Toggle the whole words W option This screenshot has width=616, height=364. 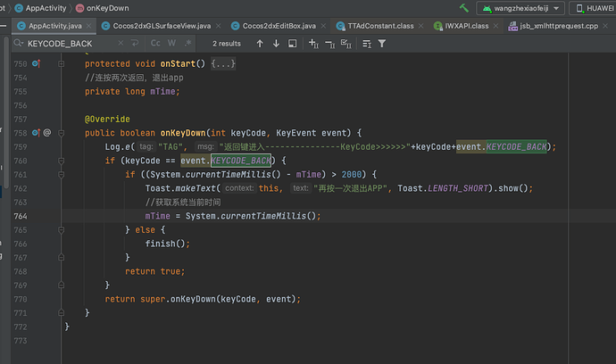[171, 43]
